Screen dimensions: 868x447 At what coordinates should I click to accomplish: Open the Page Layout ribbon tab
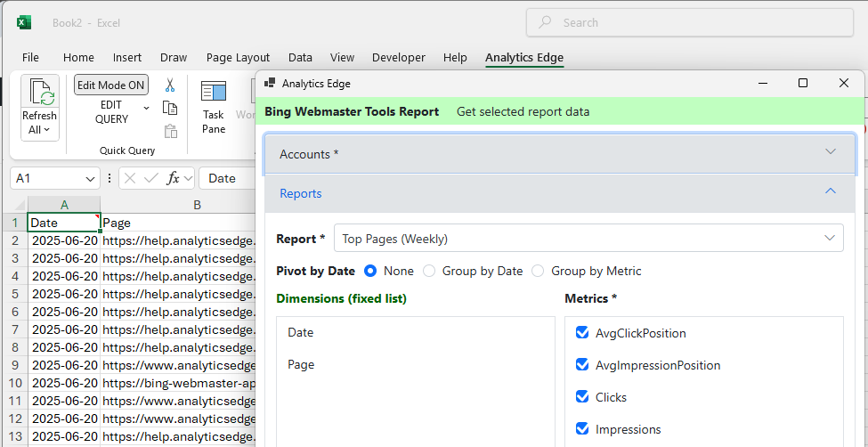click(238, 57)
